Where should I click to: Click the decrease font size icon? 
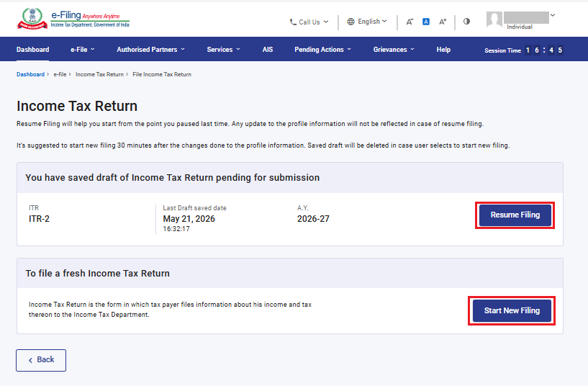[410, 22]
